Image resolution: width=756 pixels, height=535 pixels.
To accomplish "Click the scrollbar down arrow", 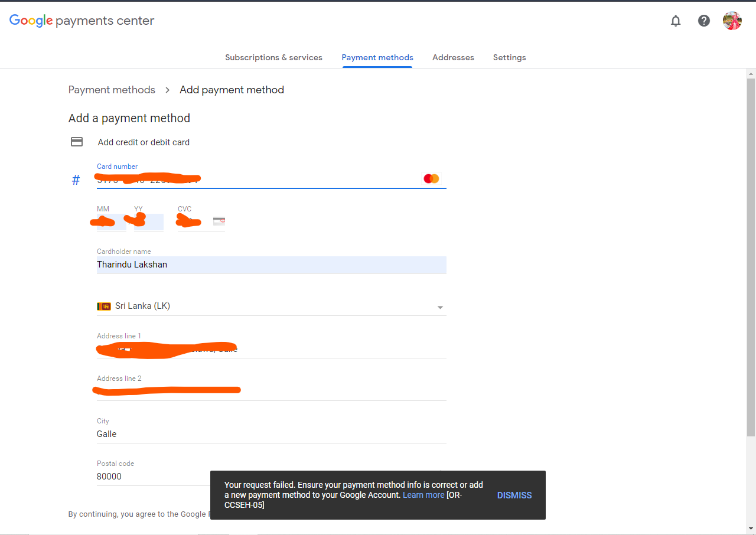I will (x=751, y=529).
